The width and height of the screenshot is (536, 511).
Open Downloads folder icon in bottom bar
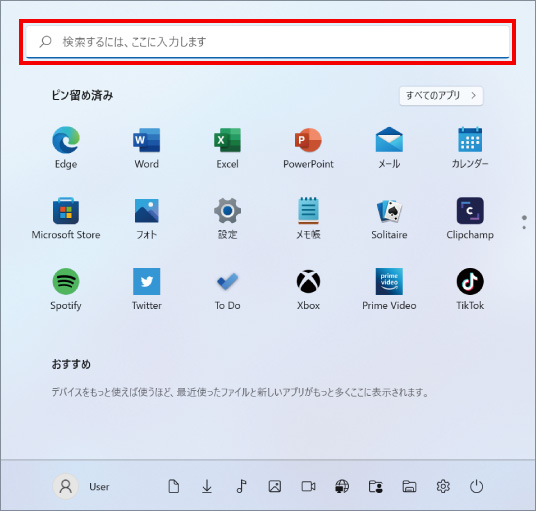pyautogui.click(x=207, y=486)
